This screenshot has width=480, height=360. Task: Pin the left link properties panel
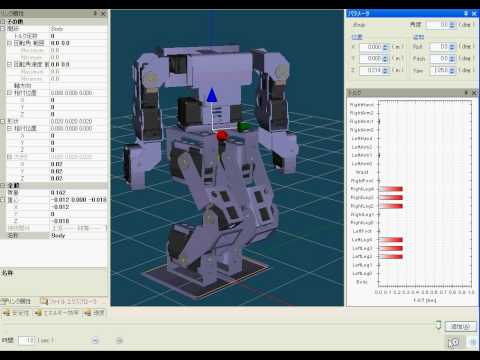coord(95,13)
